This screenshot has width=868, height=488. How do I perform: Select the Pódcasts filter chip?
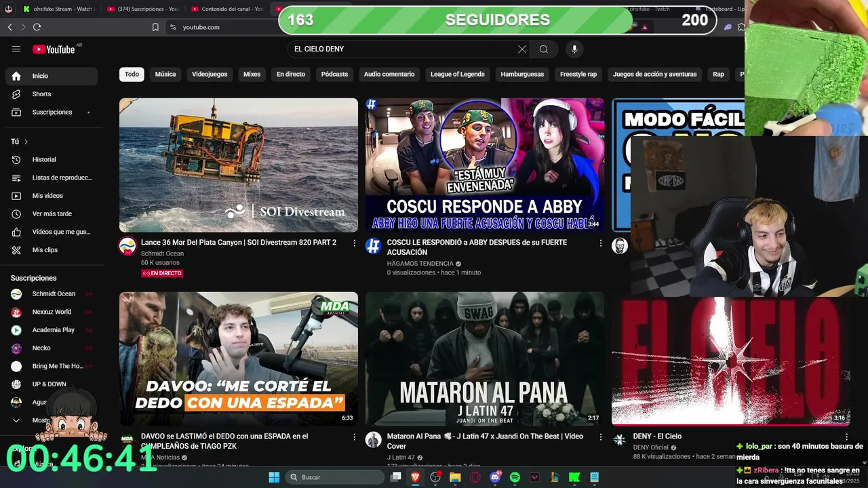334,74
